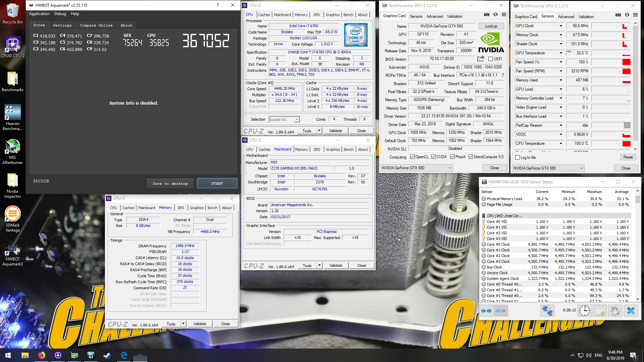Open Steam from taskbar

tap(107, 355)
